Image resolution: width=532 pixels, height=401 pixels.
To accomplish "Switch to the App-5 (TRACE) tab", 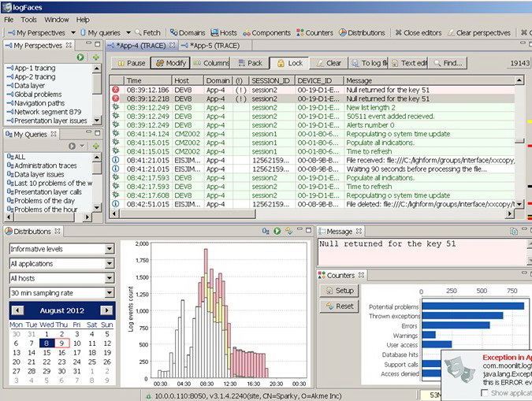I will pos(215,46).
